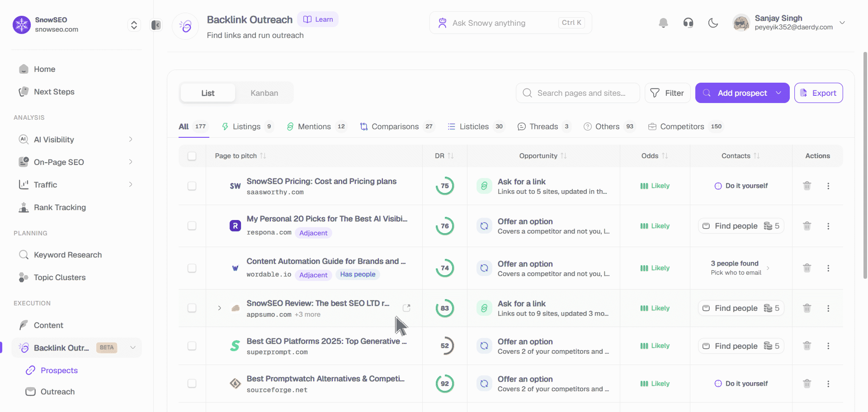
Task: Click Find people on respona.com row
Action: pos(741,226)
